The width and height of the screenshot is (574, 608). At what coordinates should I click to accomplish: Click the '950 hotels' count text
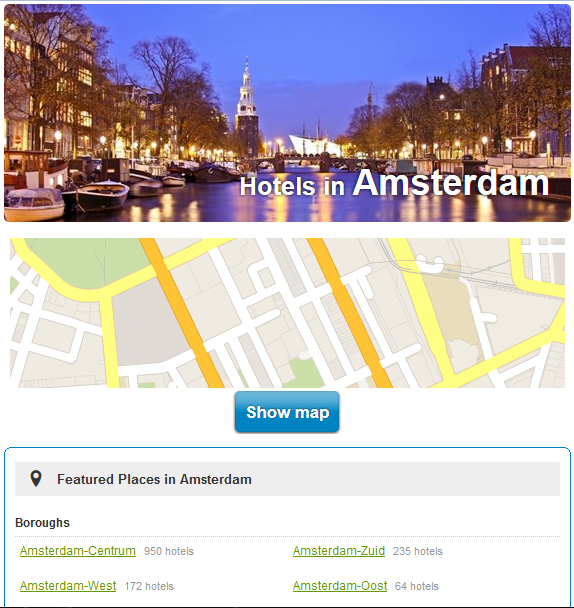(x=169, y=551)
